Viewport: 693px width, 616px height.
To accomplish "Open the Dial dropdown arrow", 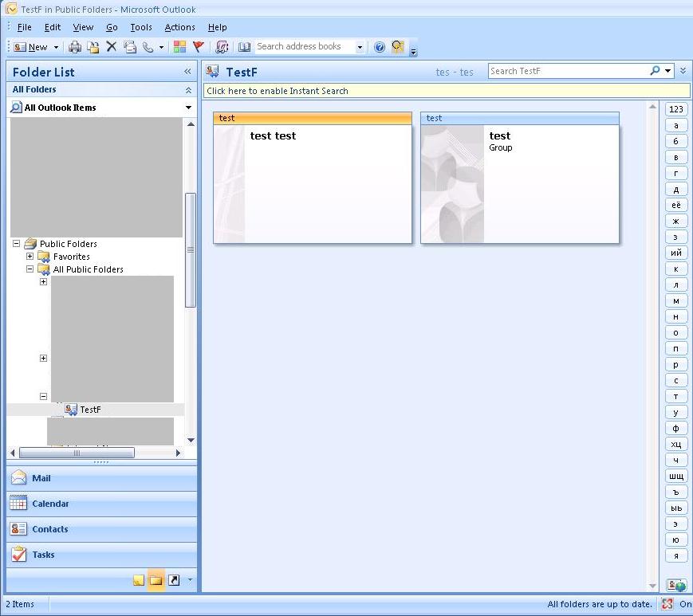I will click(161, 47).
